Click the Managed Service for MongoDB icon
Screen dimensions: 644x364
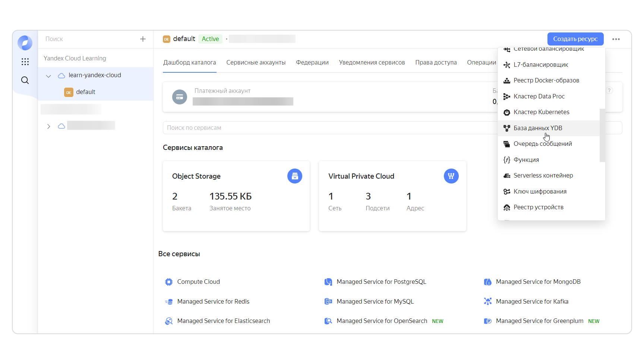(x=488, y=282)
